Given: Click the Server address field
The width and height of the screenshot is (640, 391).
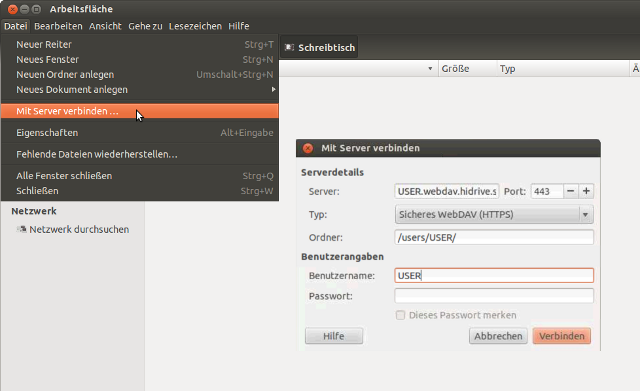Looking at the screenshot, I should click(x=447, y=191).
